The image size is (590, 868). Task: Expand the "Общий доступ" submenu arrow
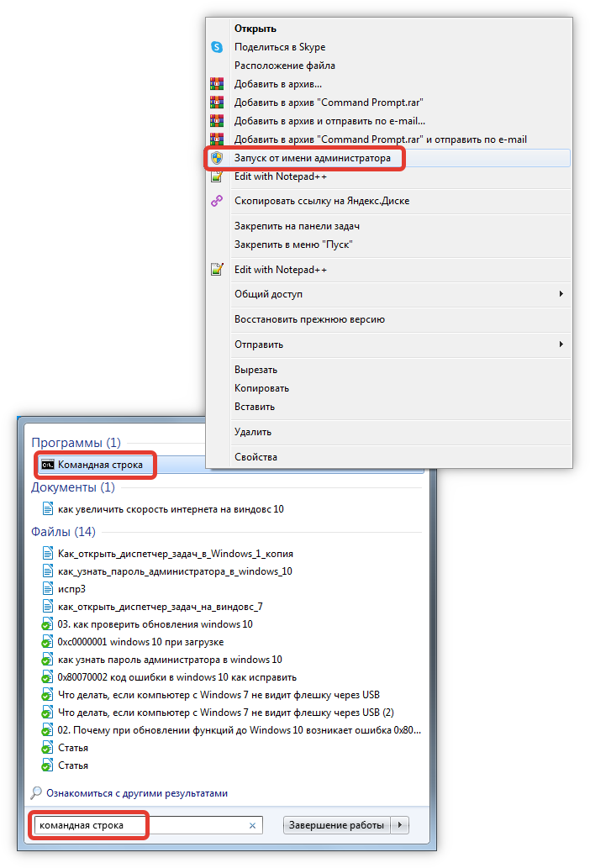[x=561, y=294]
